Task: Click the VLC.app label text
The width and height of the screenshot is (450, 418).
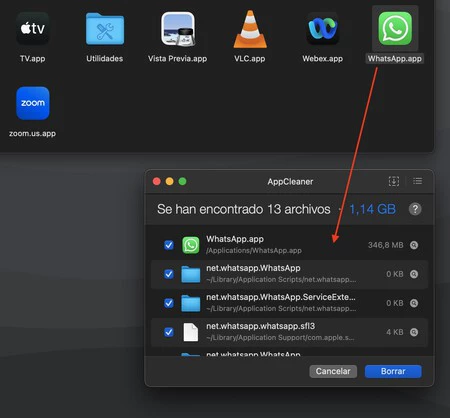Action: pyautogui.click(x=250, y=59)
